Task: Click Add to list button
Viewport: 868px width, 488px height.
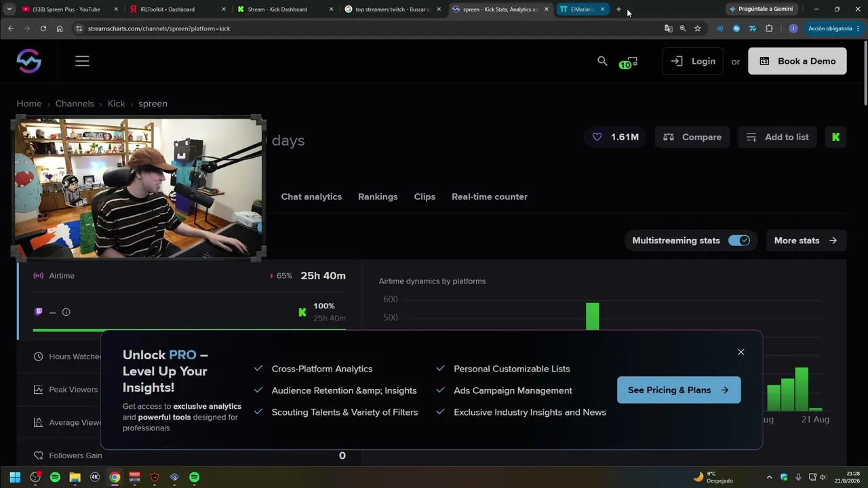Action: coord(777,137)
